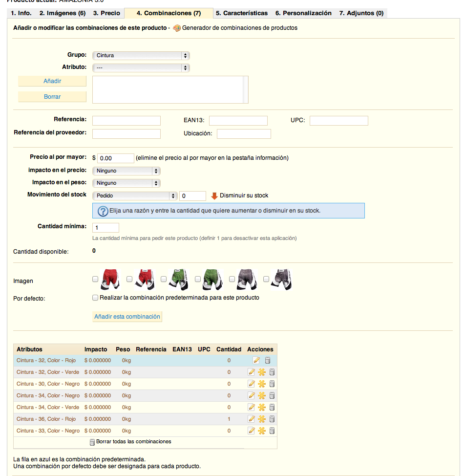Set Cintura 36 Color Rojo as default
Screen dimensions: 465x476
pos(262,419)
